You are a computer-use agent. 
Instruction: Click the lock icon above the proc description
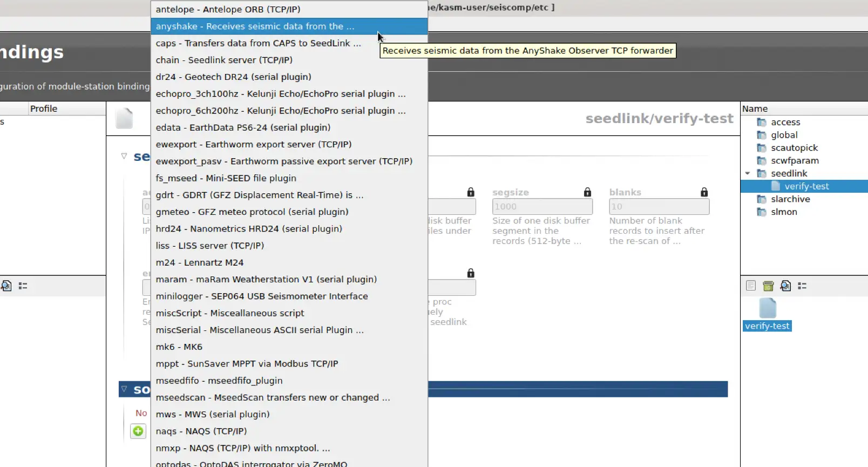pos(471,273)
